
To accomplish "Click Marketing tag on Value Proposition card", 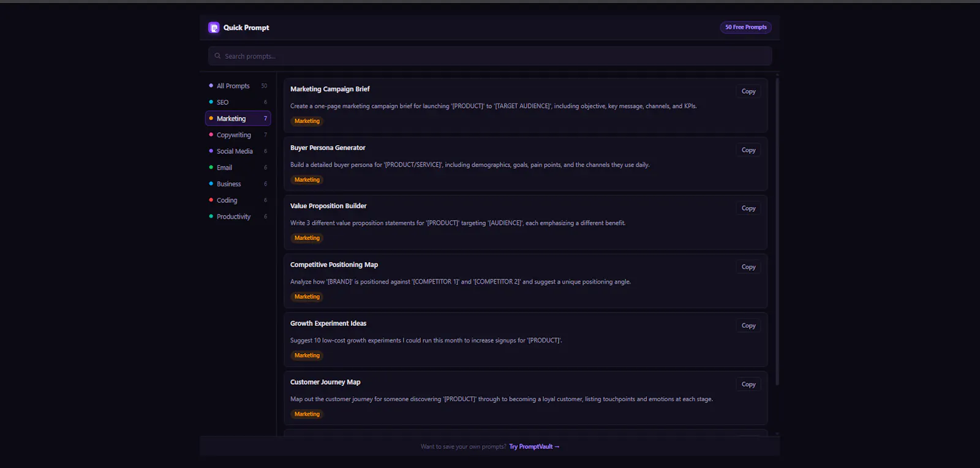I will click(307, 238).
